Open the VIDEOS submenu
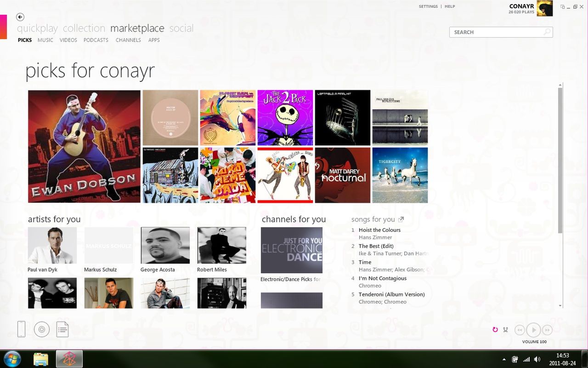The image size is (588, 368). (x=68, y=40)
